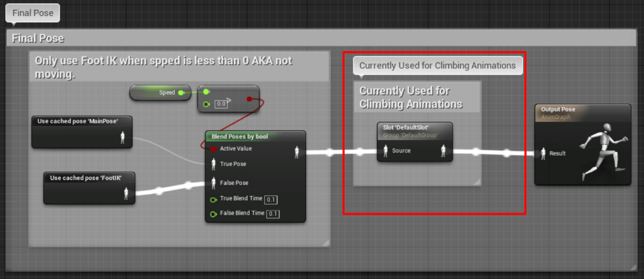Click the Climbing Animations comment bubble
644x279 pixels.
pyautogui.click(x=437, y=65)
